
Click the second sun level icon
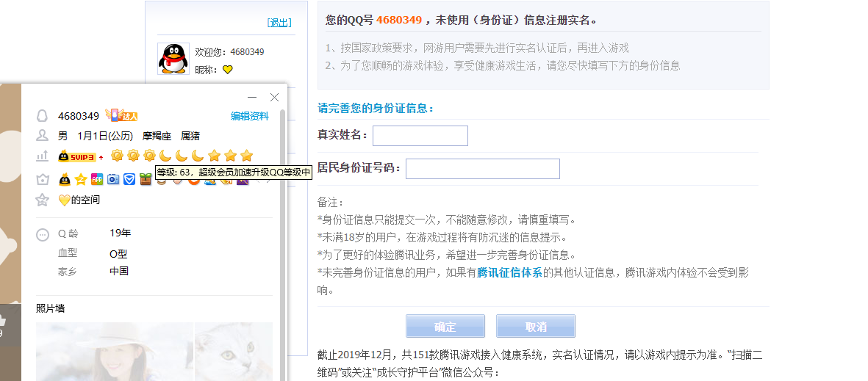tap(133, 156)
